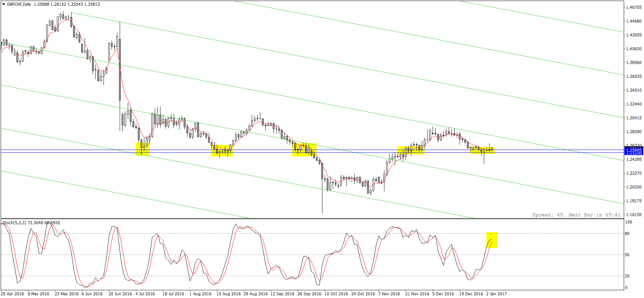
Task: Select the 1.32440 price axis label
Action: coord(634,104)
